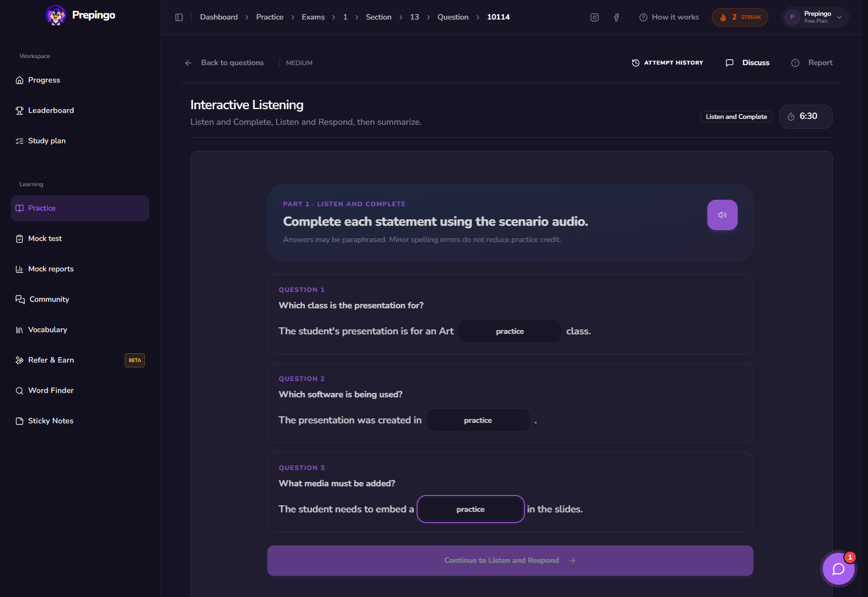Toggle the sidebar panel icon
868x597 pixels.
click(x=179, y=17)
